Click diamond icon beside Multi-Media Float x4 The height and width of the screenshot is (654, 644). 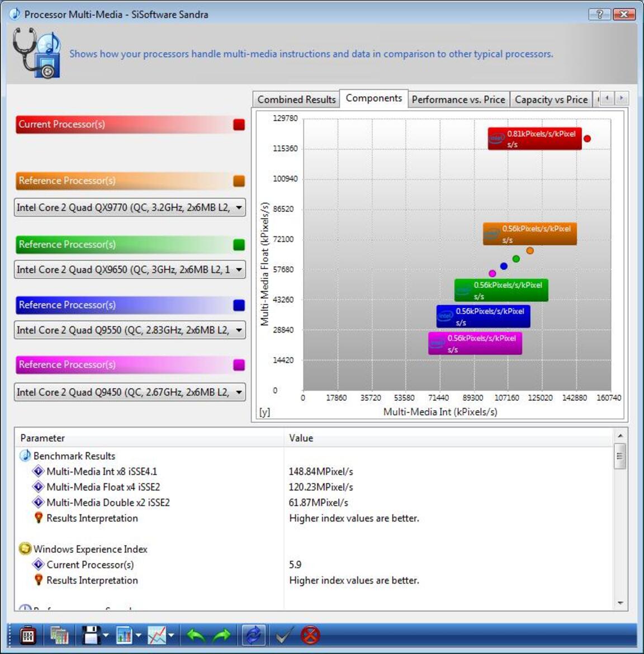click(x=38, y=487)
